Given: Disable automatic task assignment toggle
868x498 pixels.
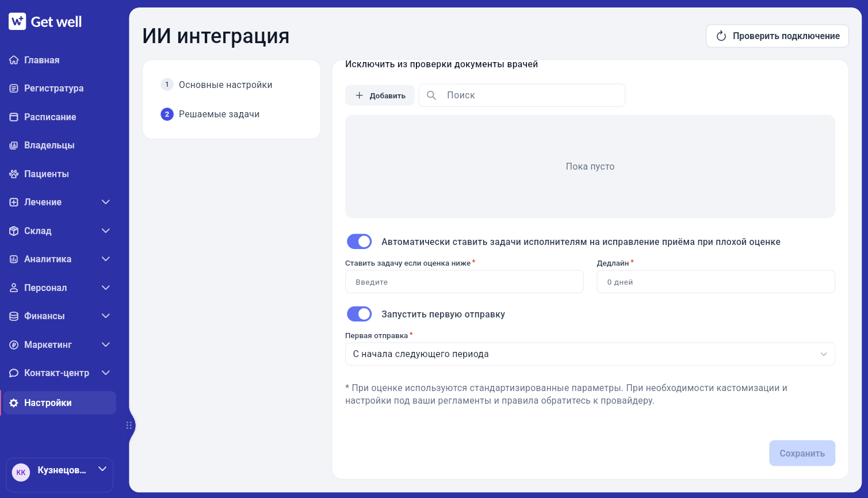Looking at the screenshot, I should (x=360, y=242).
